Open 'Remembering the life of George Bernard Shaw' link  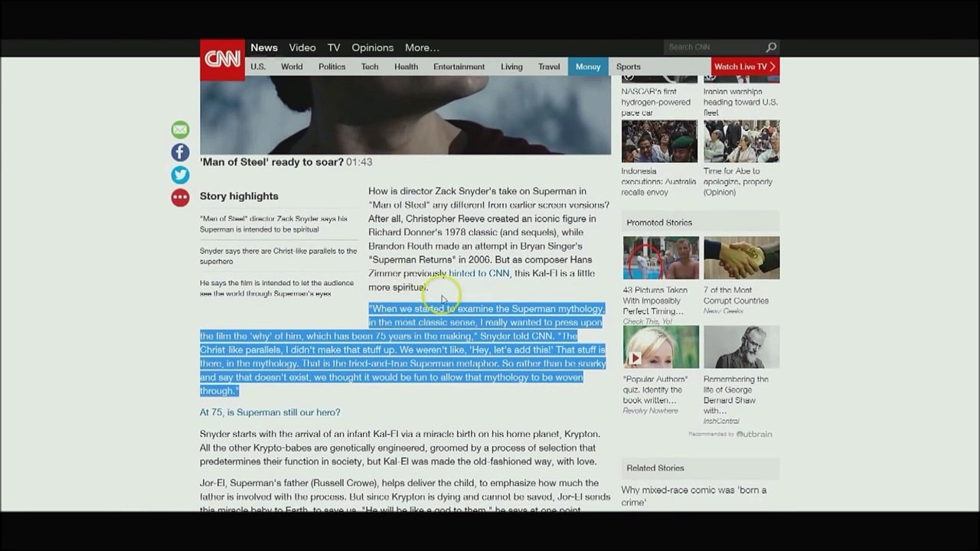coord(736,395)
